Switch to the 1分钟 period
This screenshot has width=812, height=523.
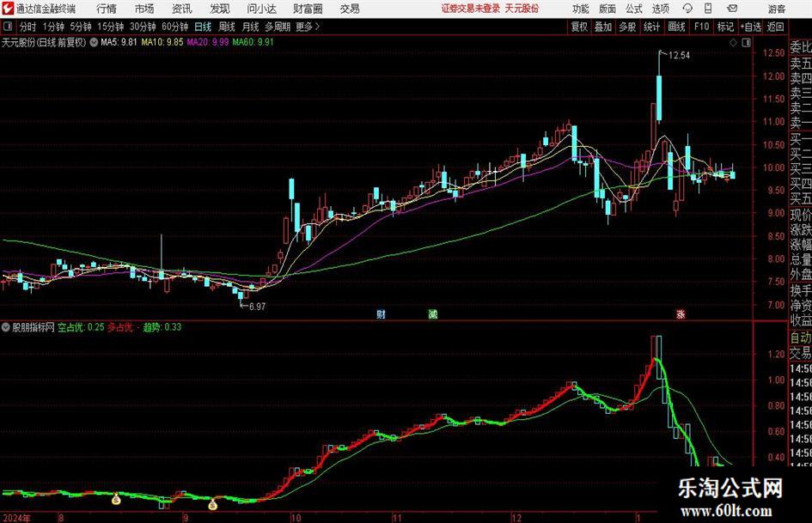(53, 27)
